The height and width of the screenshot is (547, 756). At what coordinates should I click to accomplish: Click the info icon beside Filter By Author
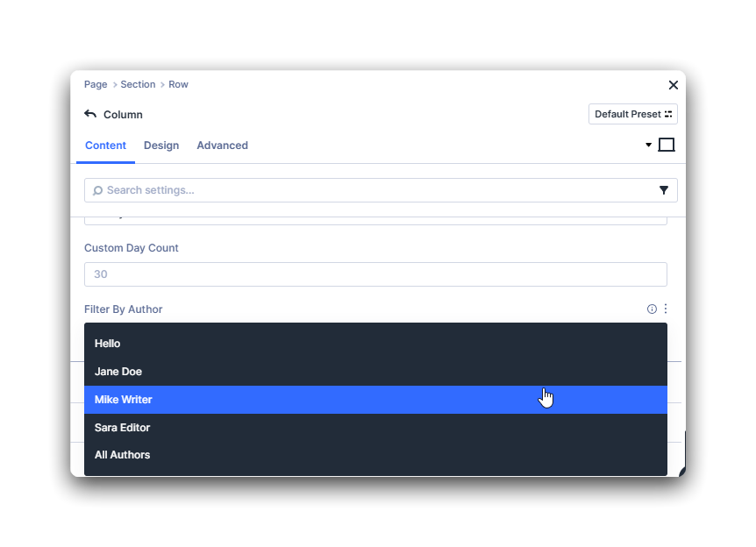[x=651, y=309]
